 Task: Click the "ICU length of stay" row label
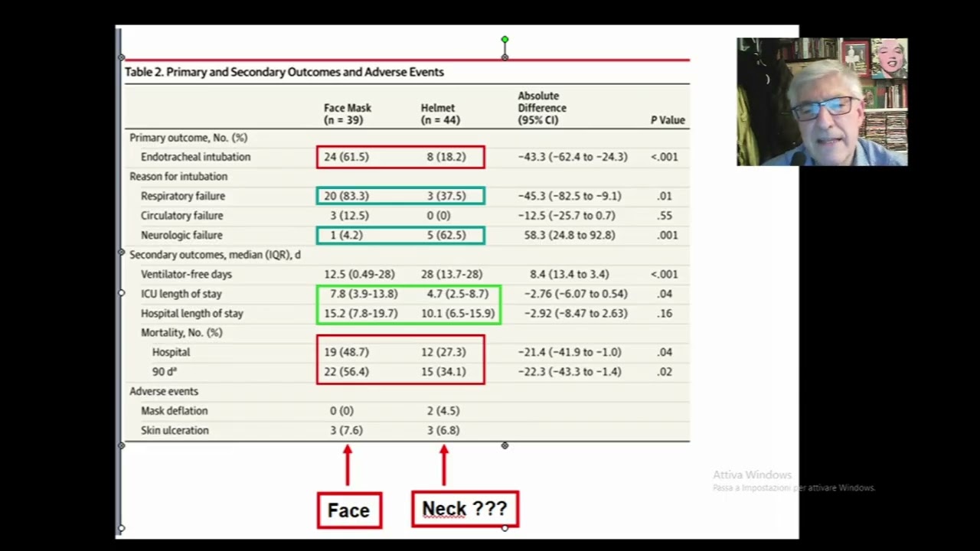coord(181,294)
